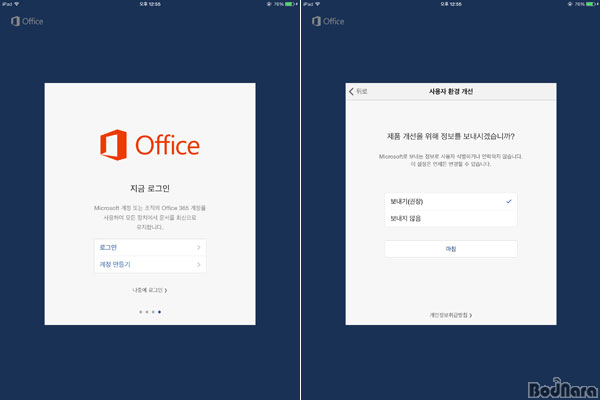Tap the 로그인 row on the sign-in card
This screenshot has height=400, width=600.
coord(150,247)
